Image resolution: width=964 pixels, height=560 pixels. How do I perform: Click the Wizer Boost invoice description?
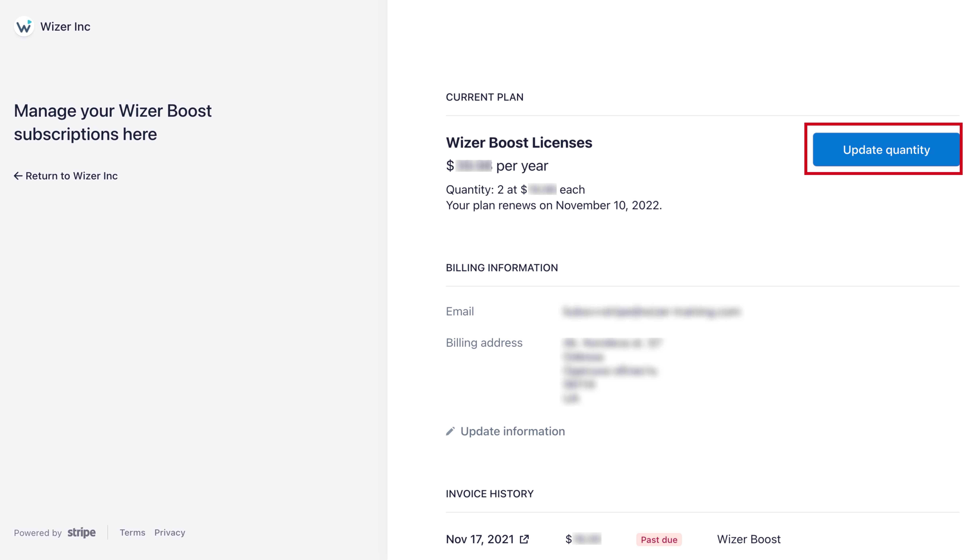click(x=749, y=539)
